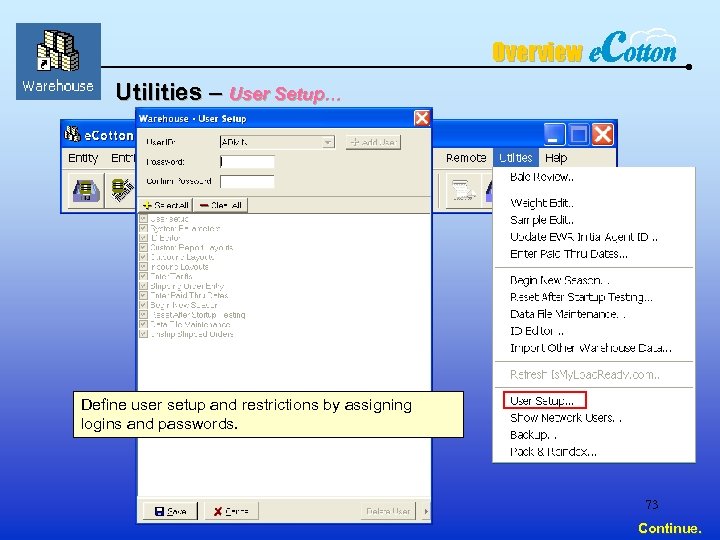Click the Add User button
720x540 pixels.
[x=373, y=142]
